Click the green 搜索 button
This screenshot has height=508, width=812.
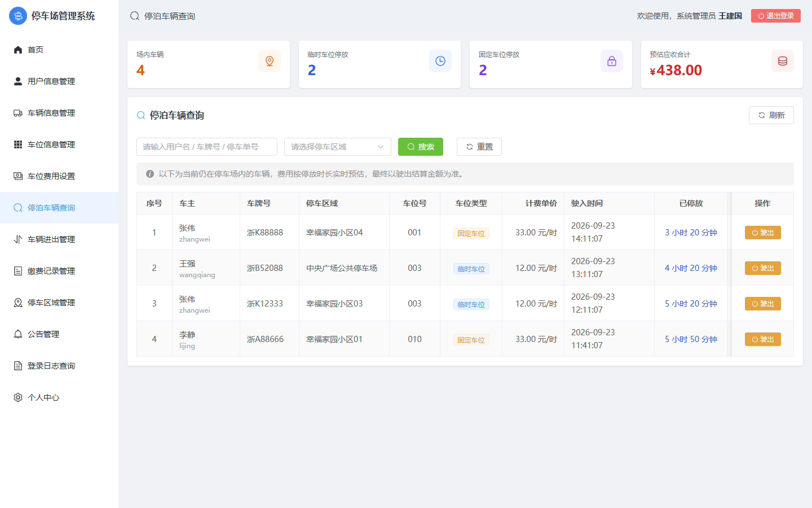[421, 147]
